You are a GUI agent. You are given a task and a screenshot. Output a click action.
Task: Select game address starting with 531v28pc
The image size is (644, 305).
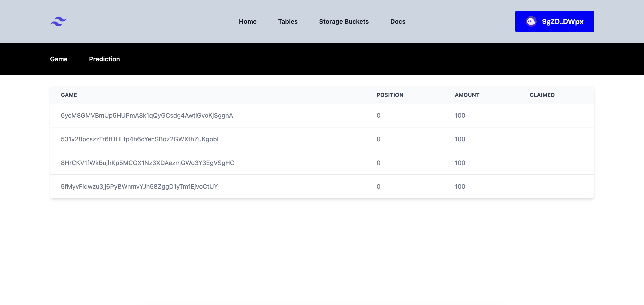pos(140,139)
